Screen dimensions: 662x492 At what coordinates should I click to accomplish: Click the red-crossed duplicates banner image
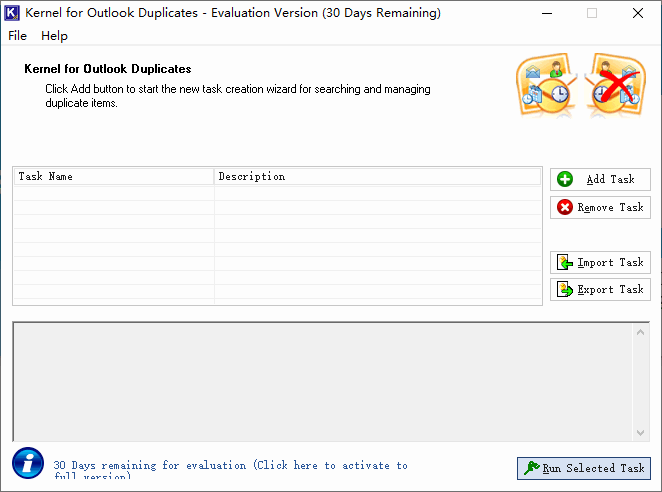(x=615, y=83)
